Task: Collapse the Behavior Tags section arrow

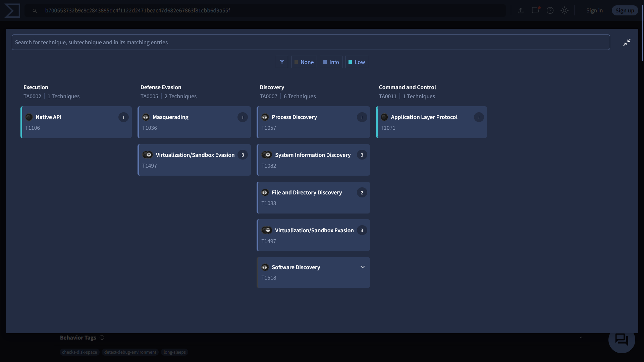Action: [581, 338]
